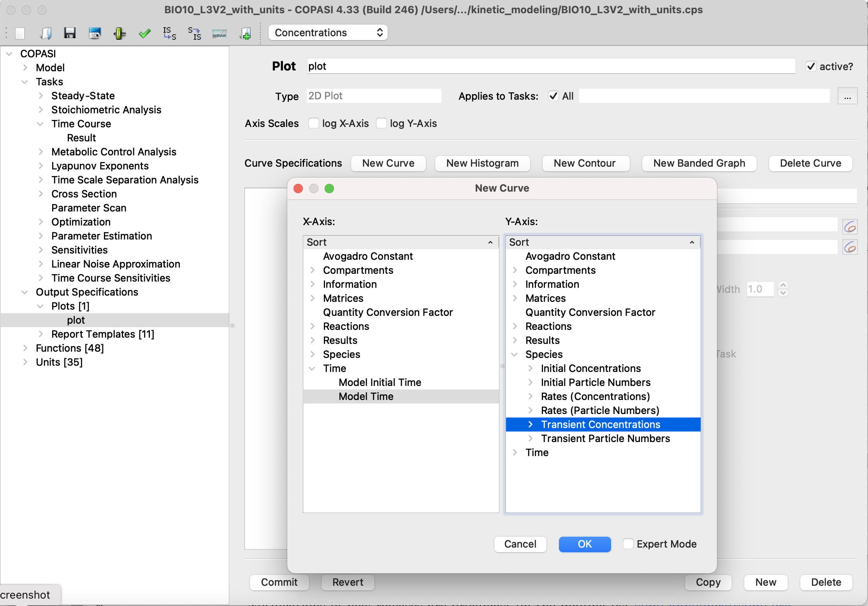Expand the Time node in Y-Axis list

[x=515, y=453]
